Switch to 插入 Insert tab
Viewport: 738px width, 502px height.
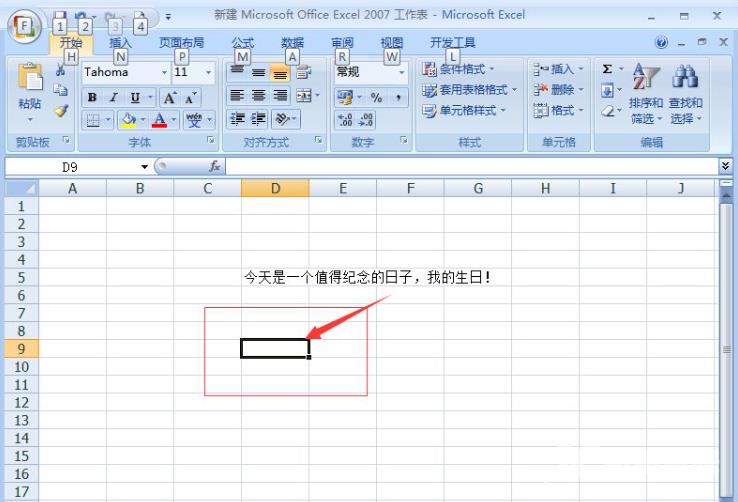pos(120,43)
